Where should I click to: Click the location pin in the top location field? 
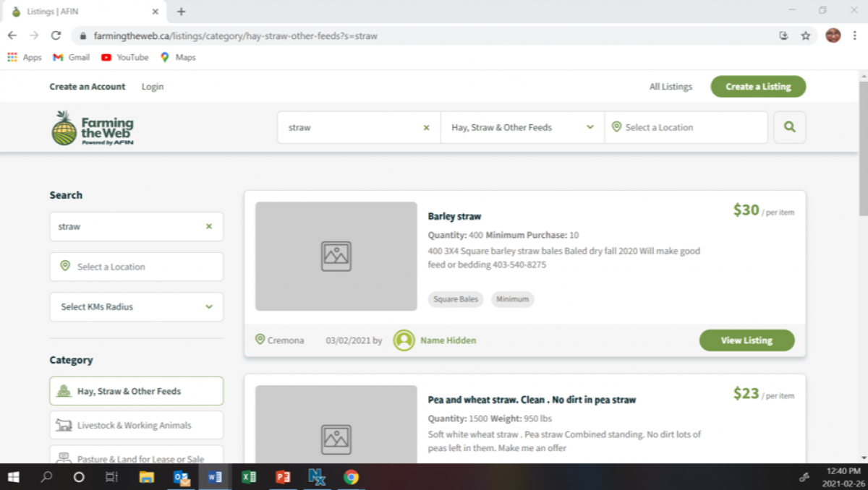(616, 126)
